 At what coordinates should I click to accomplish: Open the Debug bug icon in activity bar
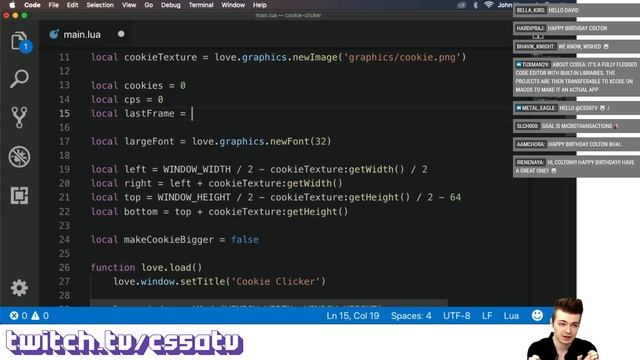click(x=19, y=156)
